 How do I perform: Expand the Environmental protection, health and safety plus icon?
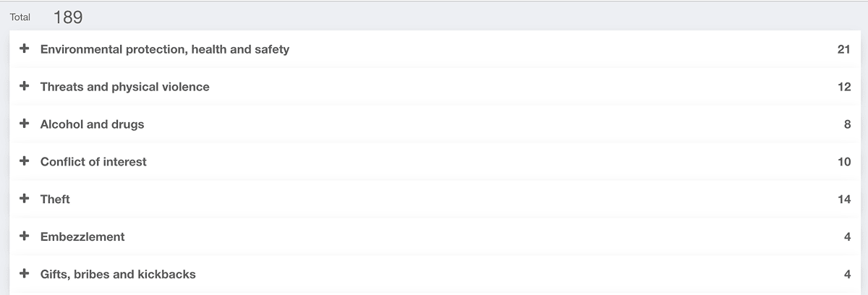coord(25,48)
